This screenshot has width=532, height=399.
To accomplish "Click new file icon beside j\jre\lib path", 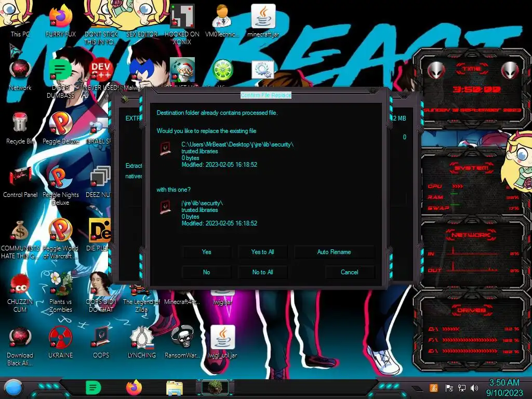I will 166,207.
